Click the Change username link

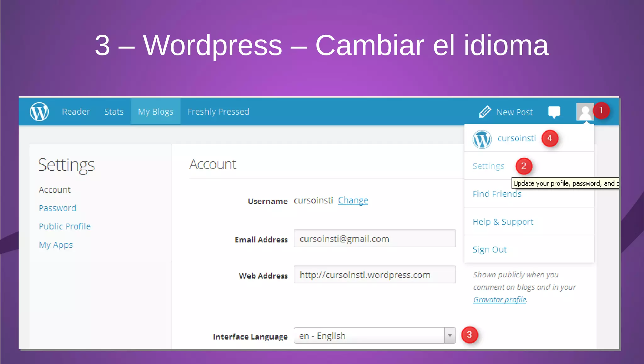pos(353,200)
